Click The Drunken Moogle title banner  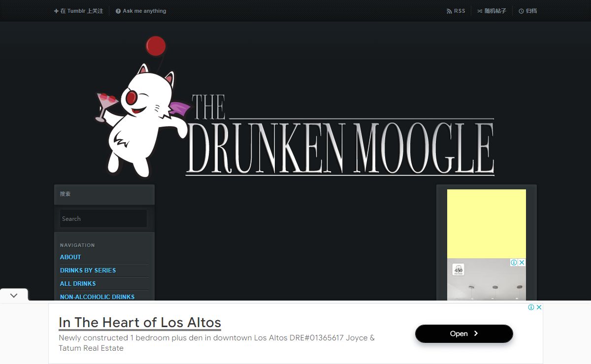click(340, 135)
